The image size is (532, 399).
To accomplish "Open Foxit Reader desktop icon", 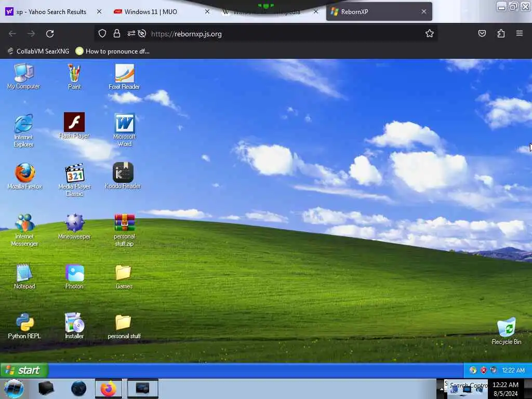I will [124, 76].
